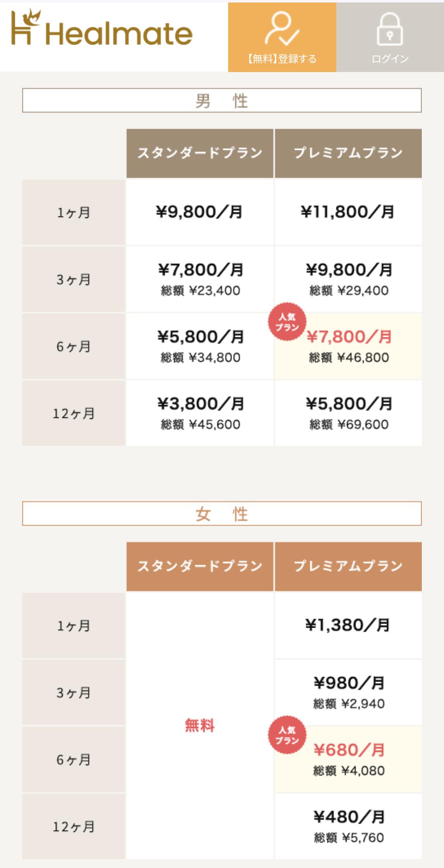This screenshot has height=868, width=444.
Task: Click the men's popular plan red badge
Action: coord(287,322)
